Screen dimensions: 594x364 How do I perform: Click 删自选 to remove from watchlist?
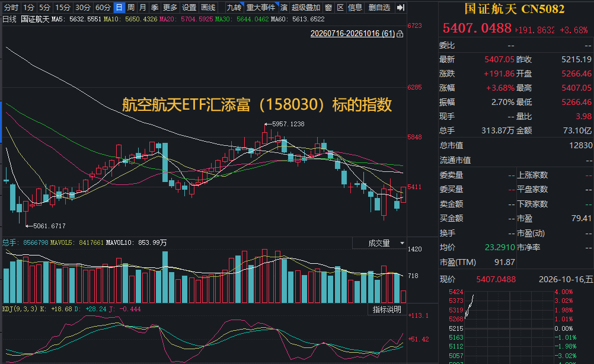379,8
